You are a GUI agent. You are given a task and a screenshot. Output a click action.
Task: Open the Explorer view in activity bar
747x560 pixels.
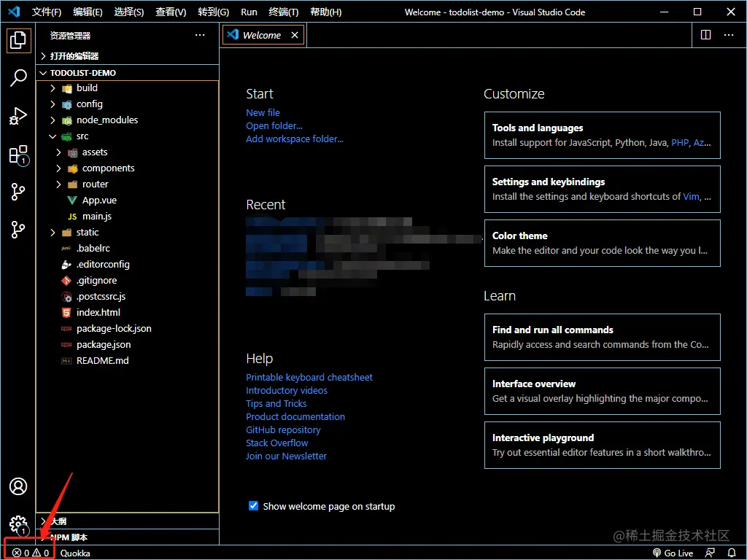(18, 40)
